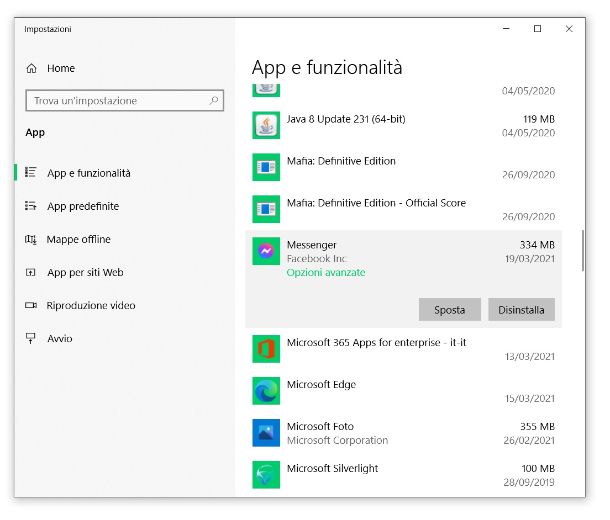The width and height of the screenshot is (610, 520).
Task: Click the Java 8 Update 231 icon
Action: pyautogui.click(x=266, y=125)
